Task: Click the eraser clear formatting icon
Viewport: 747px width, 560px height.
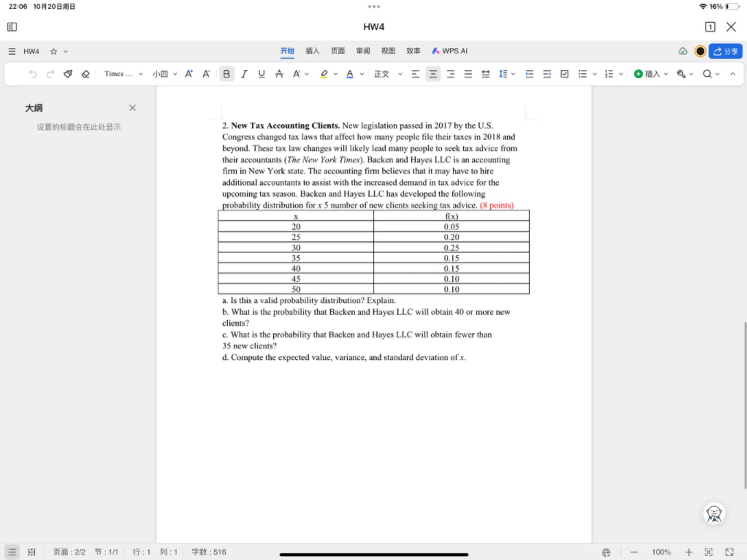Action: [85, 74]
